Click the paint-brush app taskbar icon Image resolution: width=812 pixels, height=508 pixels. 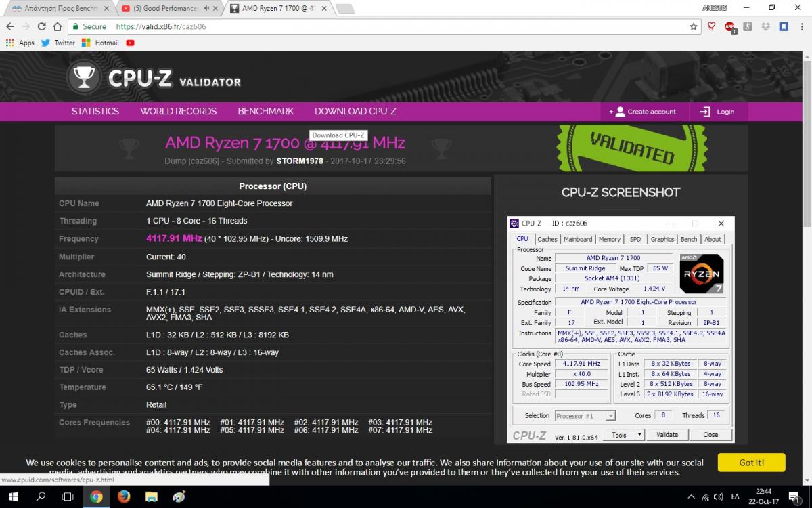[179, 496]
